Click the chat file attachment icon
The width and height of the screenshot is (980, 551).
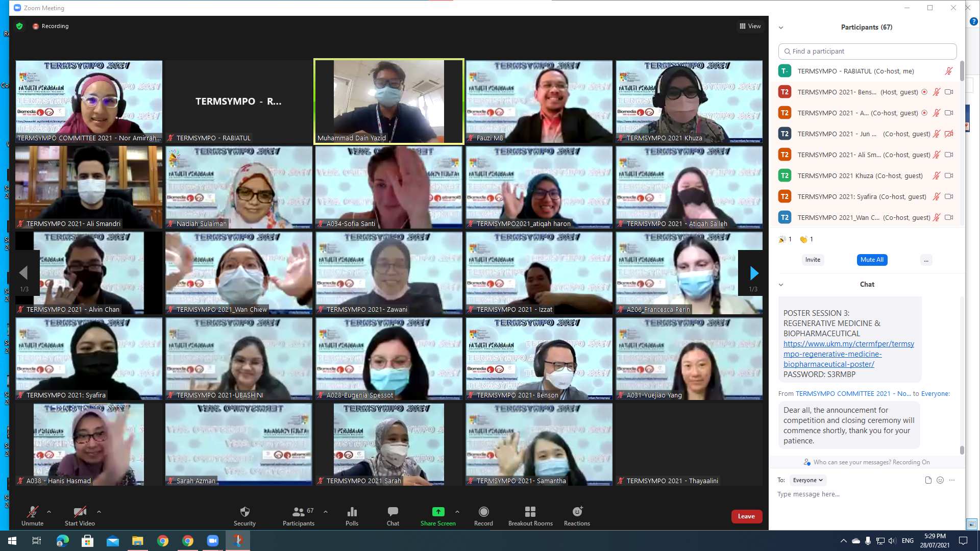[928, 480]
